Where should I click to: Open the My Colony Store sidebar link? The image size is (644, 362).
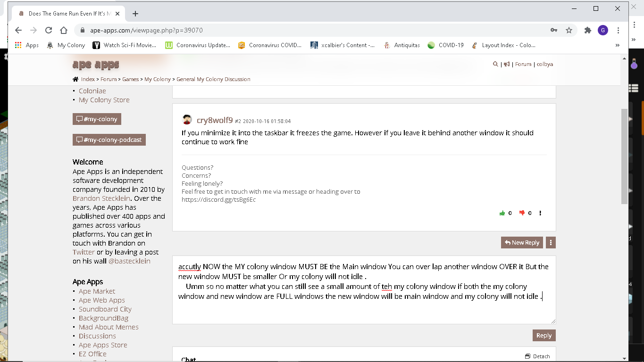104,100
